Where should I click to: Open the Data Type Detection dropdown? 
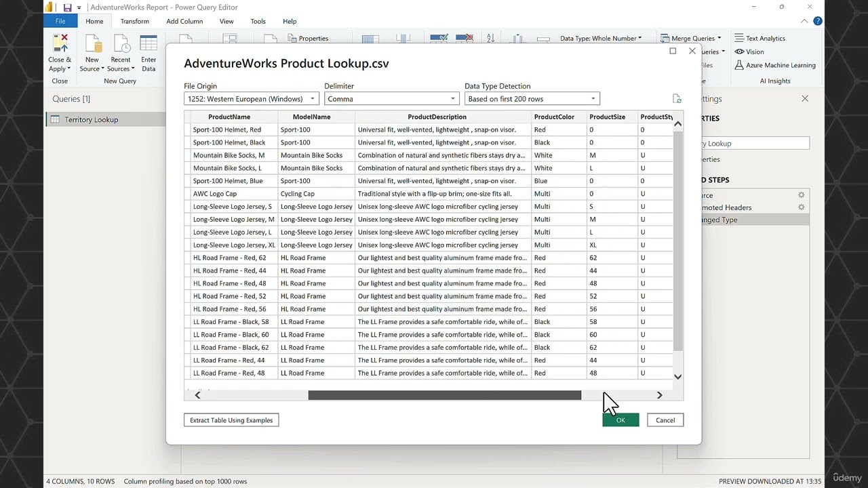pos(532,99)
